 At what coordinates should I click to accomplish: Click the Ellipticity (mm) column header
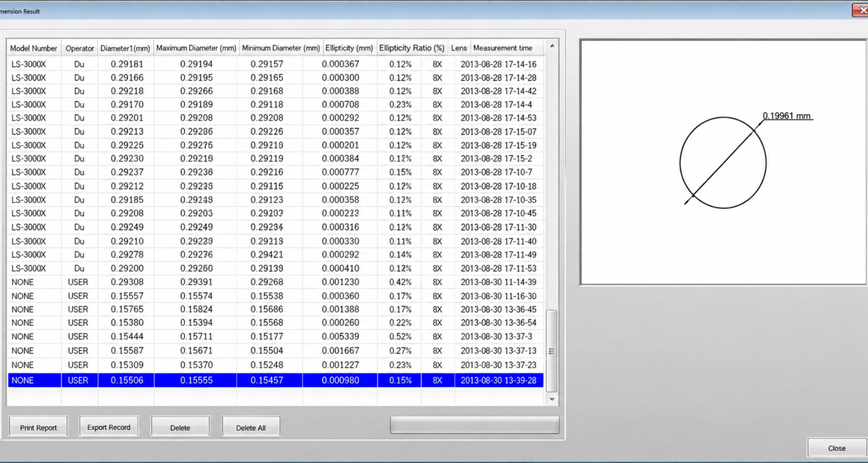(349, 48)
